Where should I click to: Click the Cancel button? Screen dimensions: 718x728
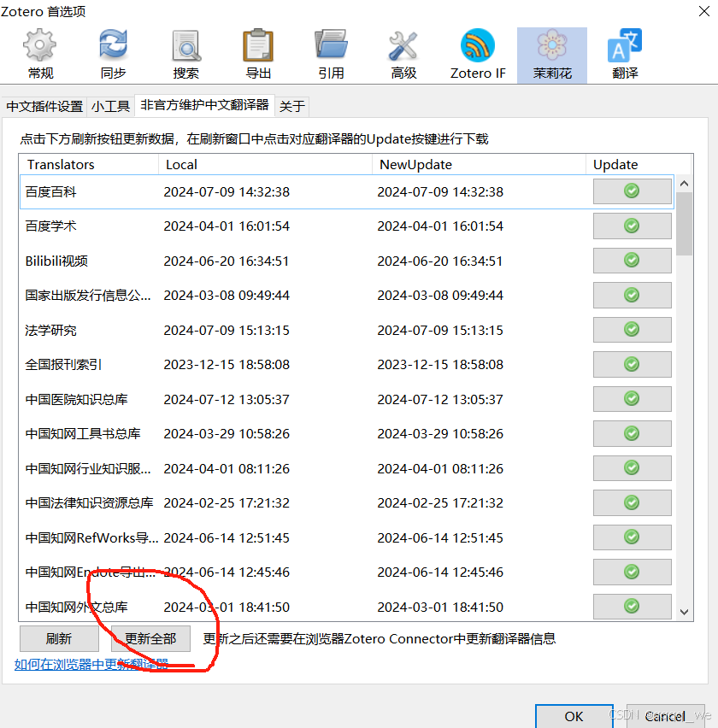(x=665, y=716)
